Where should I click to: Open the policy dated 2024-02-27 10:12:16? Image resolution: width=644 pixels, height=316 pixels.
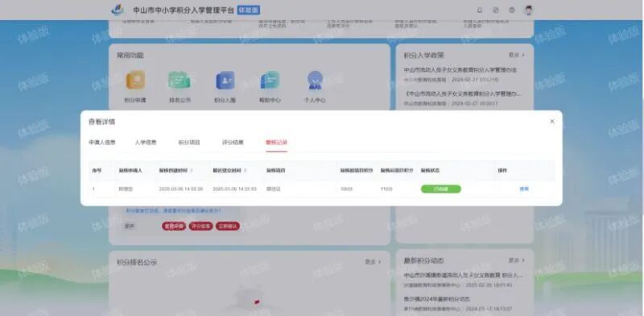460,69
